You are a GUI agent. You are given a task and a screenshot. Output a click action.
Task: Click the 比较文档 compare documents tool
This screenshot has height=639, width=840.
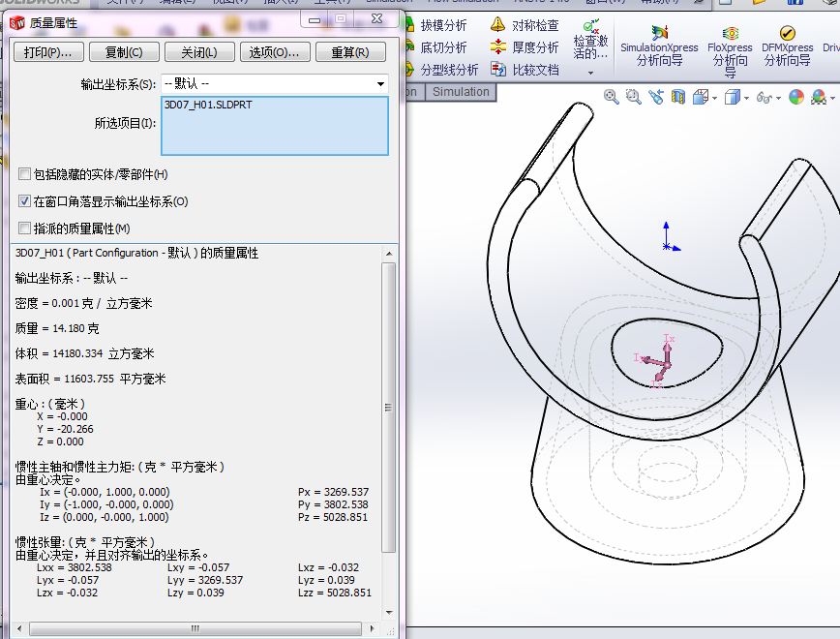pyautogui.click(x=524, y=70)
